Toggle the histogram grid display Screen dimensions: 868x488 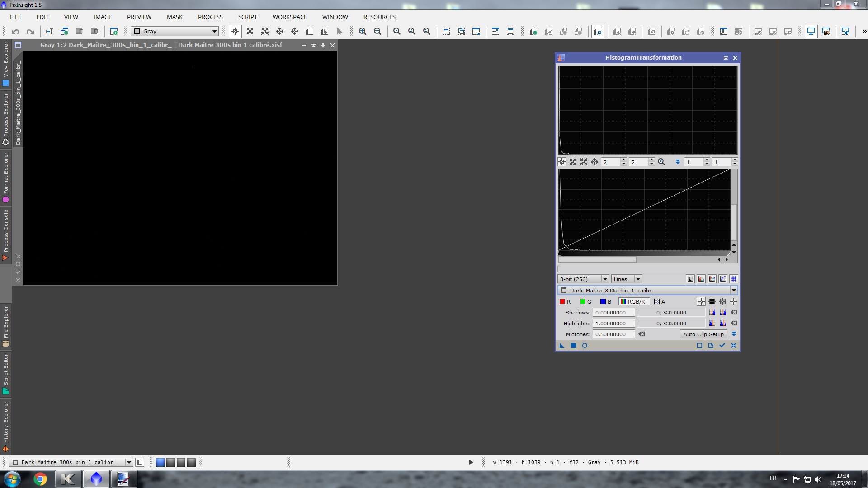pyautogui.click(x=733, y=279)
